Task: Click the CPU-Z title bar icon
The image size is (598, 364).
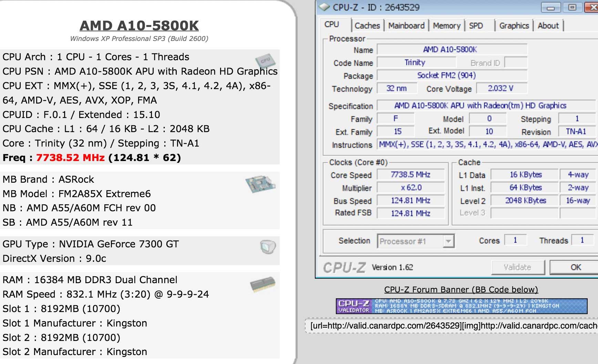Action: tap(324, 7)
